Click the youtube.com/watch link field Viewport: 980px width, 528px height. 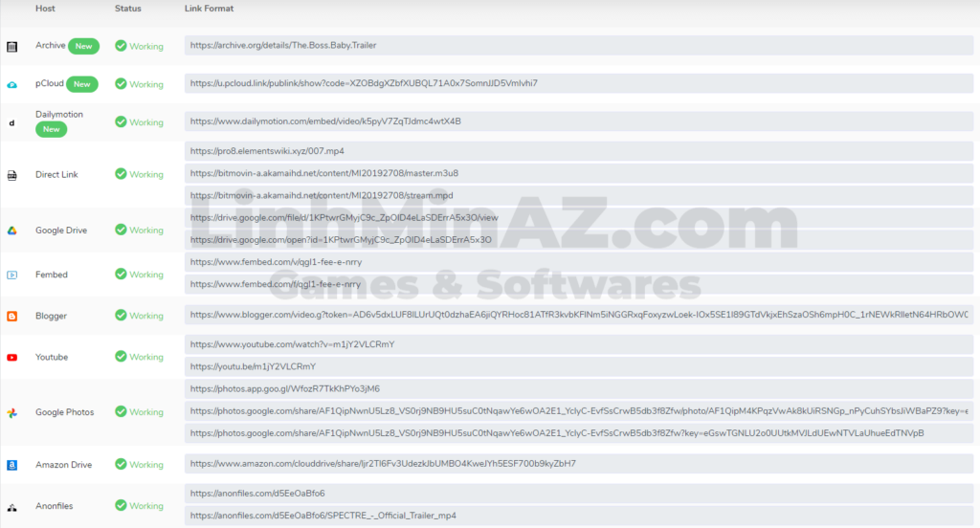[579, 344]
